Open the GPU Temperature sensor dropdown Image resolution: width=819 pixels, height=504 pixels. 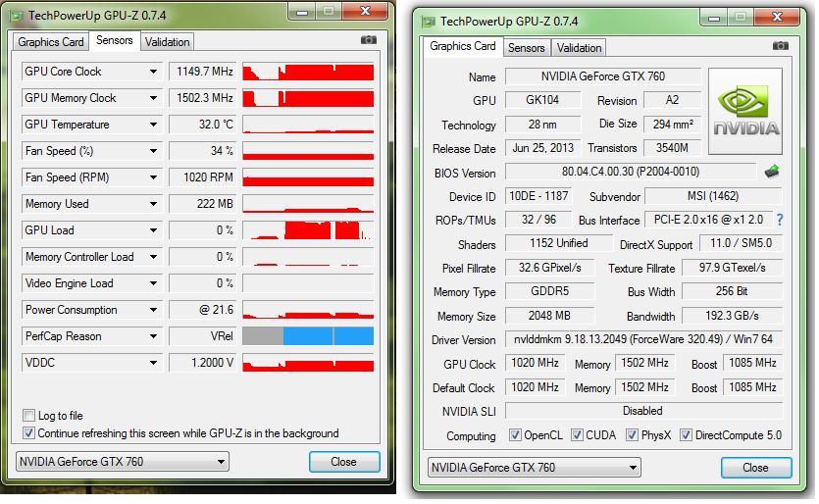(x=154, y=125)
